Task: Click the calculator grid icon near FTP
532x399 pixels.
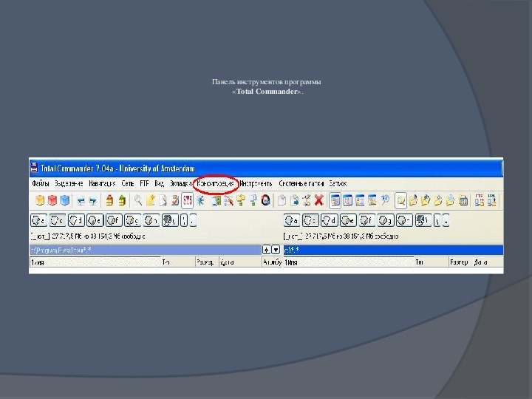Action: coord(463,200)
